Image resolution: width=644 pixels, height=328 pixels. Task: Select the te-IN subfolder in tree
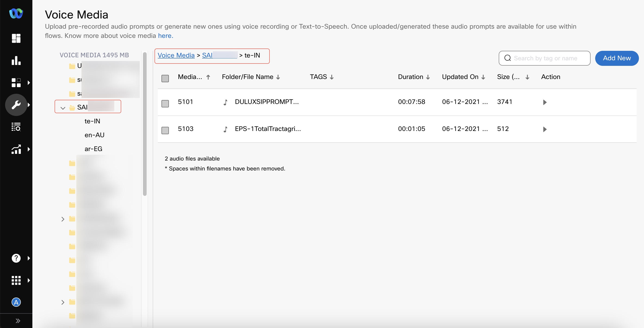(x=92, y=121)
